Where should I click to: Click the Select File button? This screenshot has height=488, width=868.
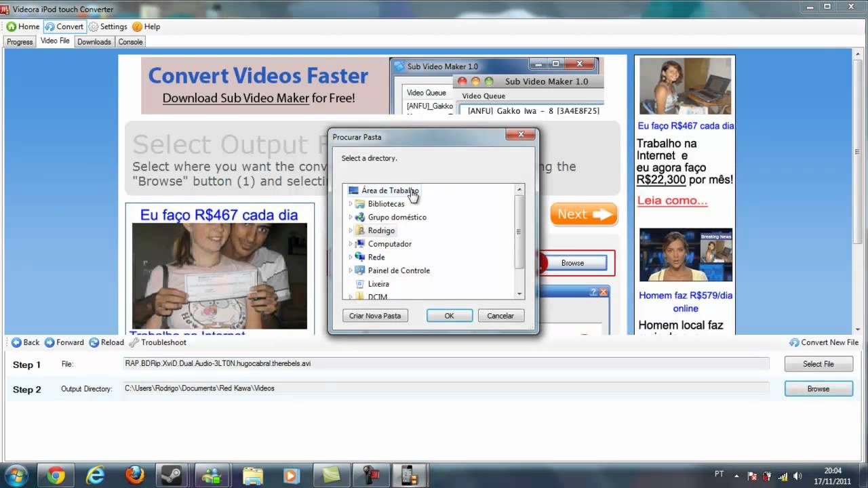click(x=818, y=364)
